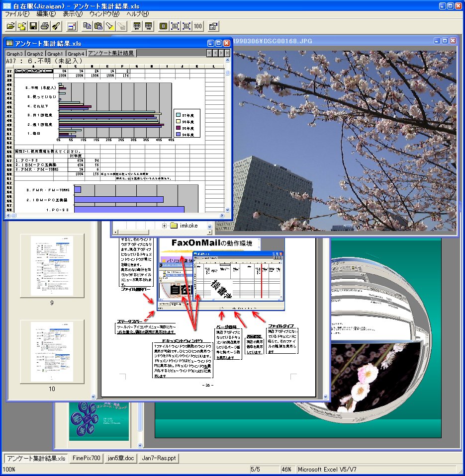Activate the Jan7-Ras.ppt file tab
The image size is (465, 476).
(159, 458)
